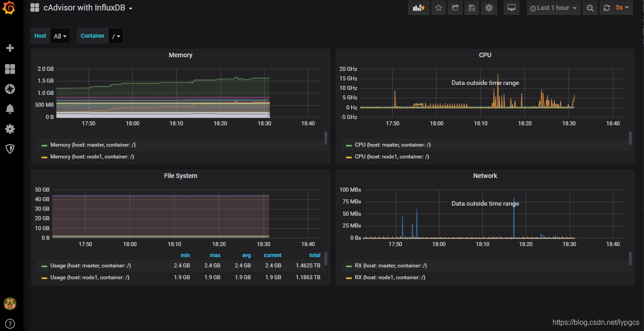644x331 pixels.
Task: Open the CPU panel title menu
Action: tap(485, 55)
